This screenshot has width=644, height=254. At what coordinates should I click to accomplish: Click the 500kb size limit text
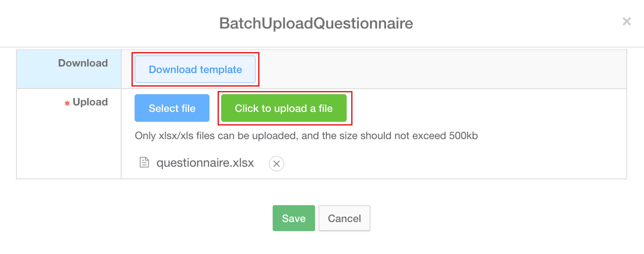click(x=463, y=136)
